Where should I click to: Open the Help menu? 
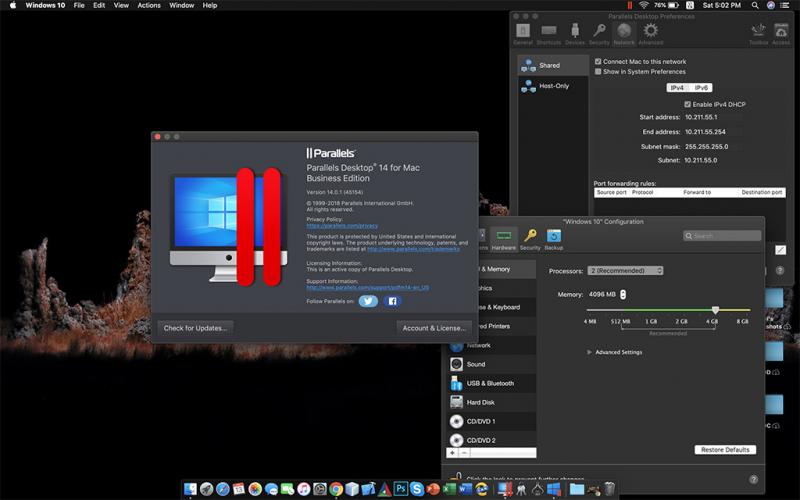coord(210,5)
